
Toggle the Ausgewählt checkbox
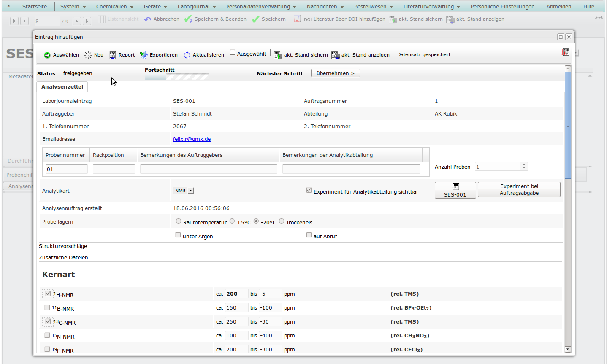[x=233, y=52]
